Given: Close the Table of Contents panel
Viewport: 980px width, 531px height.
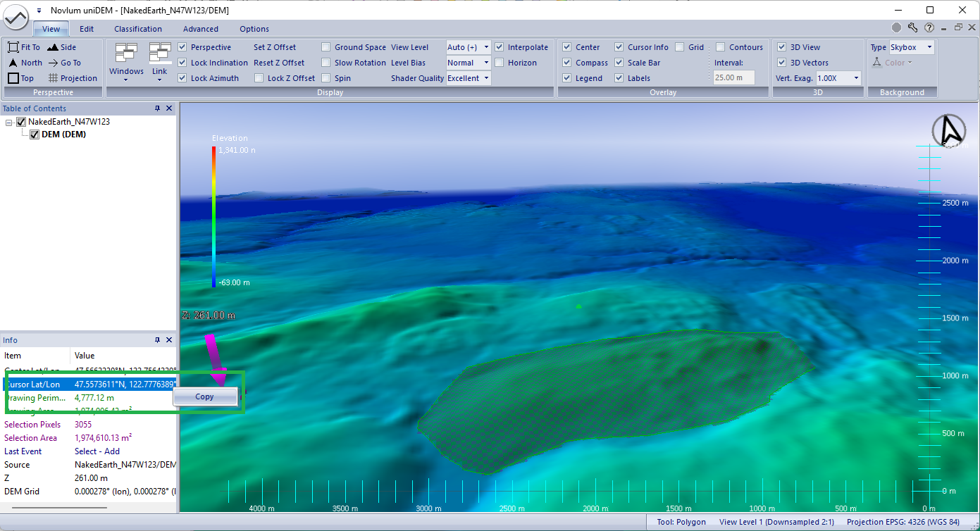Looking at the screenshot, I should (169, 108).
